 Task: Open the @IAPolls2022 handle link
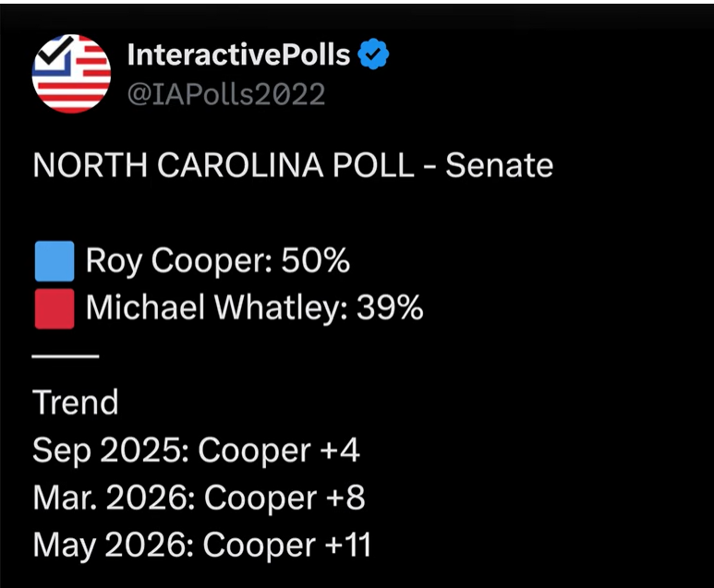[226, 94]
